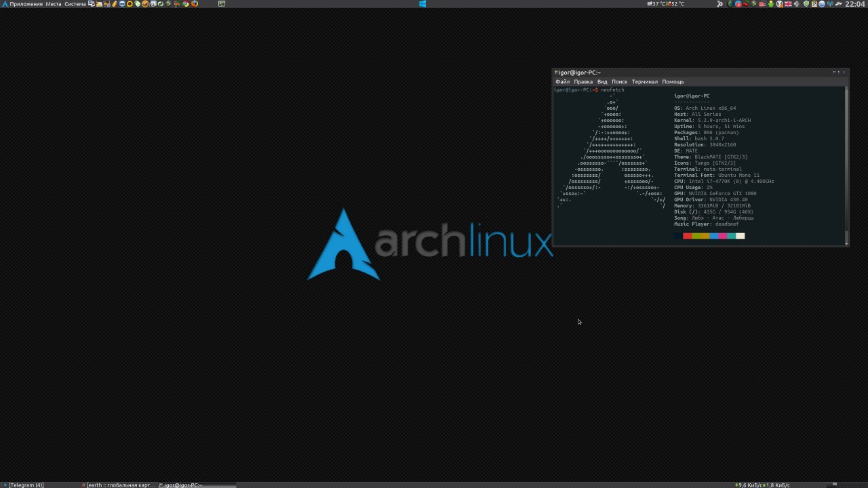868x488 pixels.
Task: Click the green shield tray icon
Action: (806, 3)
